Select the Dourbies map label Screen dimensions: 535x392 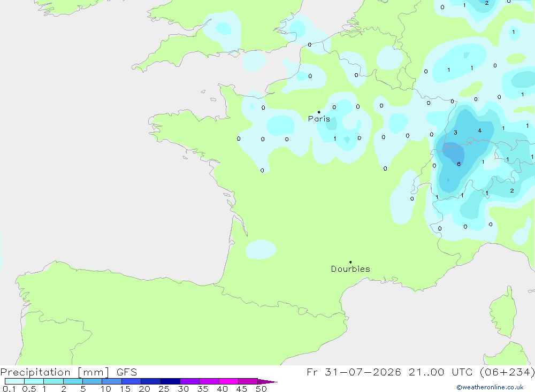(x=350, y=269)
